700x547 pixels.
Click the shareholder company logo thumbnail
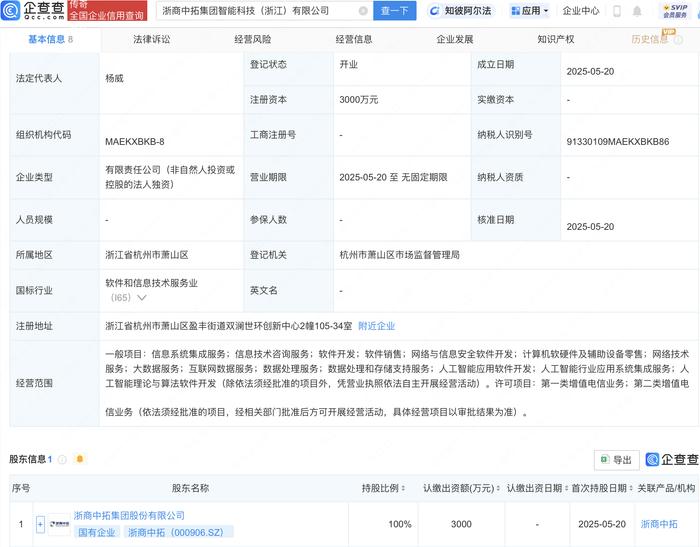59,524
